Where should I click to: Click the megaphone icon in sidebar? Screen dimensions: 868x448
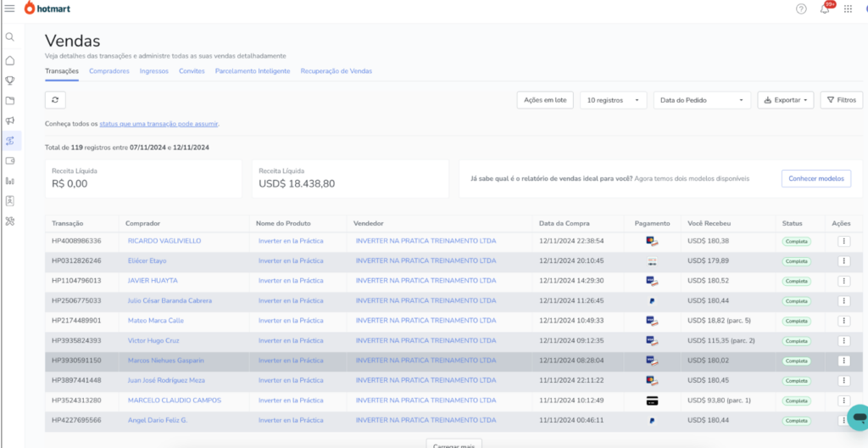[10, 120]
